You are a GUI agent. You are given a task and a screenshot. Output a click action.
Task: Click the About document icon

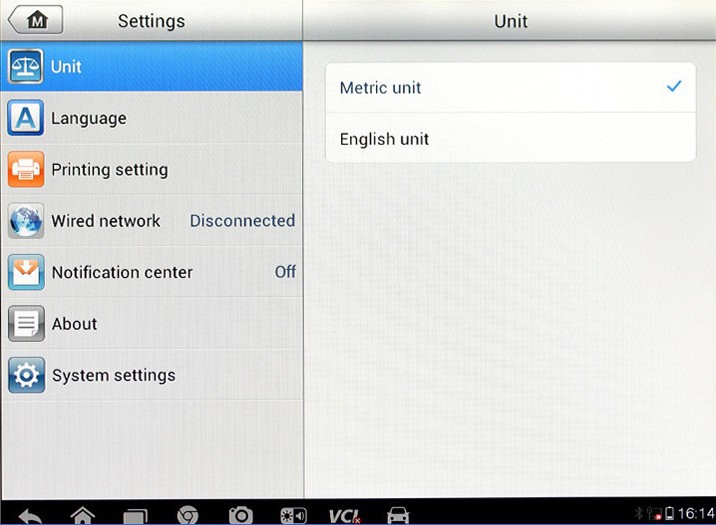tap(26, 324)
